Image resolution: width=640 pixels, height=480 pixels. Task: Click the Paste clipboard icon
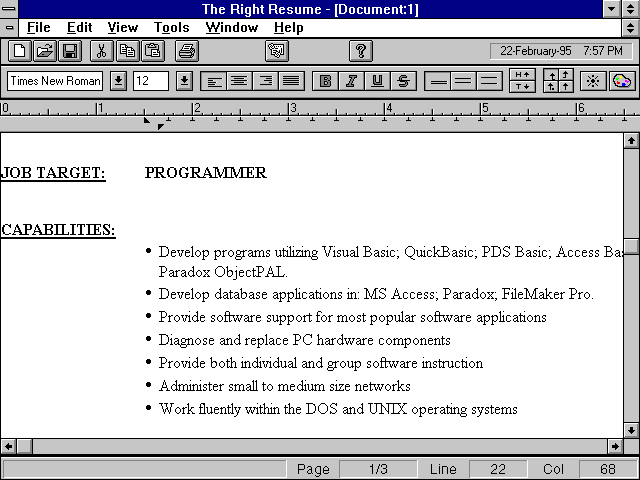[x=152, y=50]
